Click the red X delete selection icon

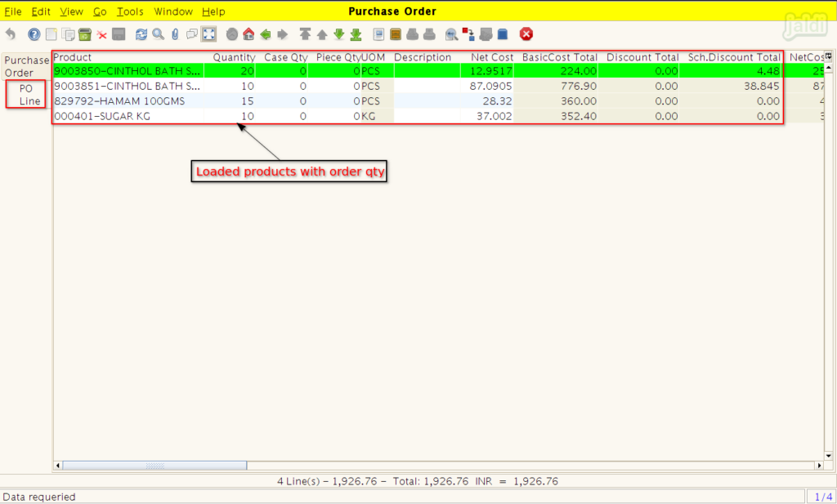click(x=102, y=35)
